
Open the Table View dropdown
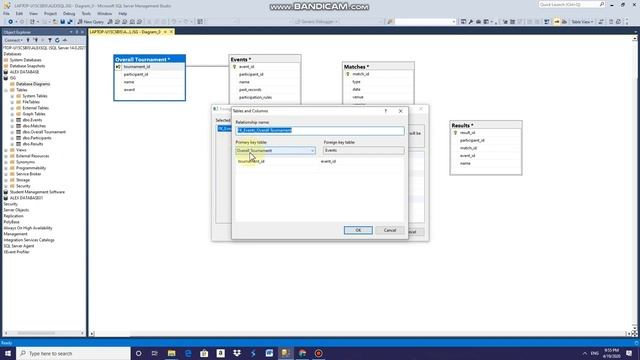(582, 22)
